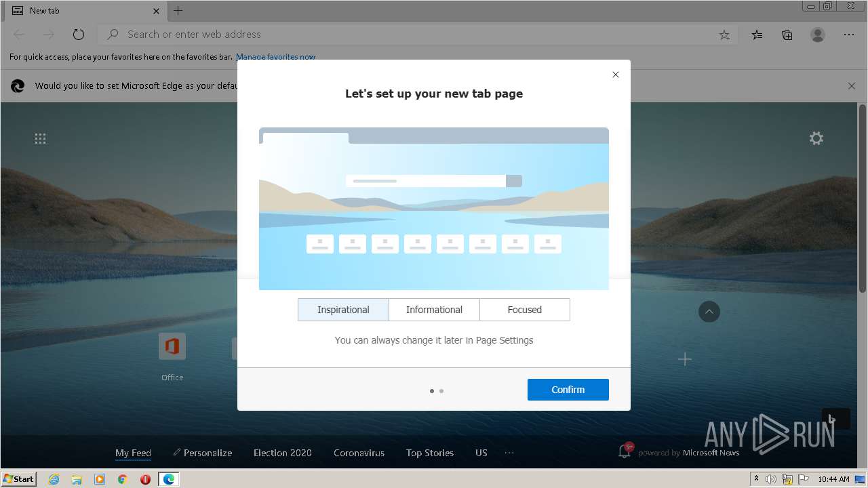This screenshot has height=488, width=868.
Task: Open the US feed tab
Action: pyautogui.click(x=481, y=453)
